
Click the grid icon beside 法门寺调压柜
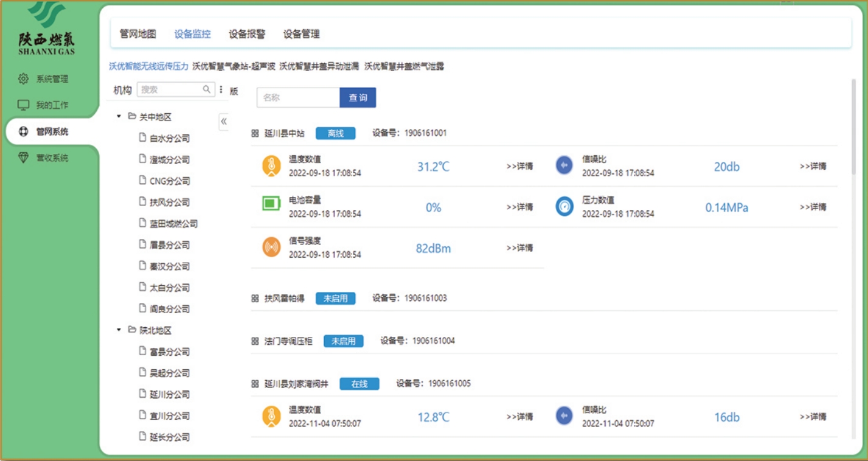pyautogui.click(x=255, y=341)
